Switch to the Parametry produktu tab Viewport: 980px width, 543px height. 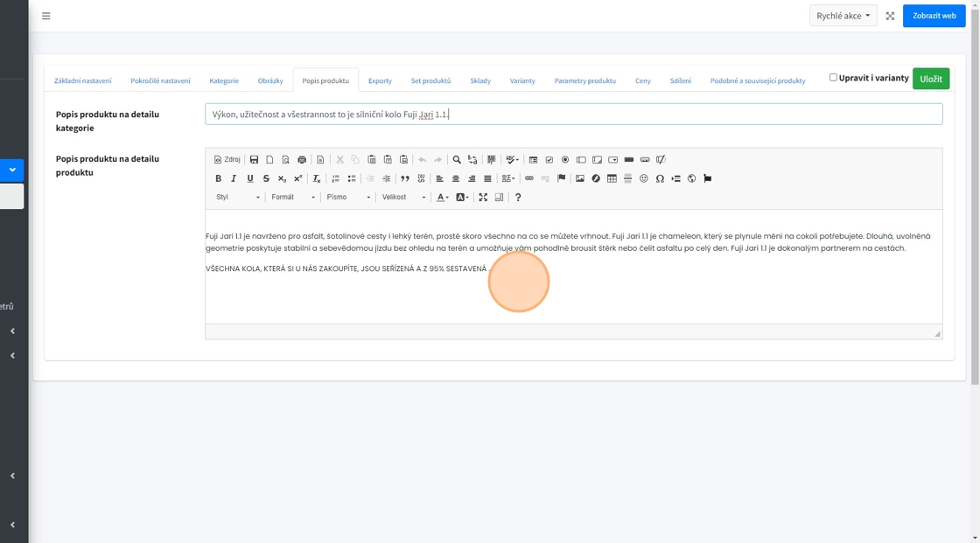(584, 80)
